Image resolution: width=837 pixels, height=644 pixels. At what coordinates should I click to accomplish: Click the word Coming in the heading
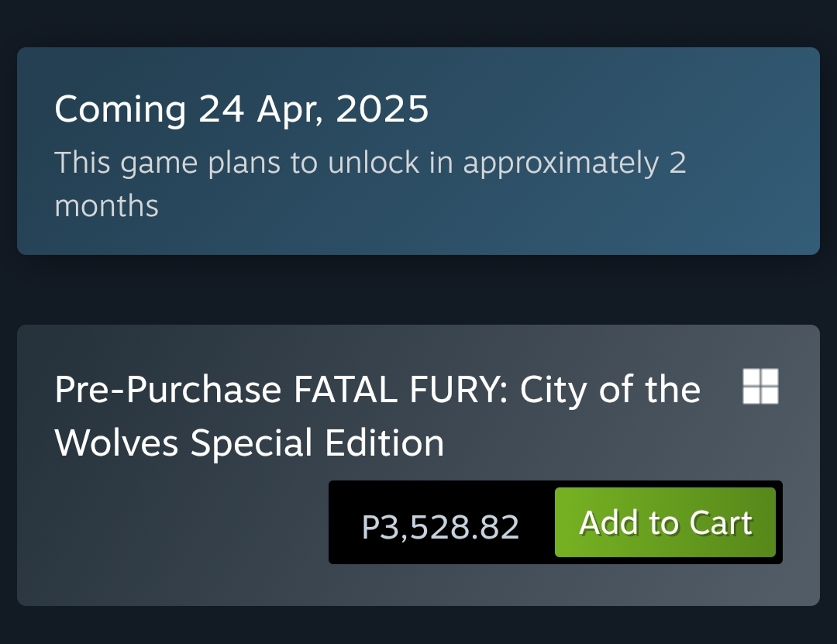[x=120, y=110]
